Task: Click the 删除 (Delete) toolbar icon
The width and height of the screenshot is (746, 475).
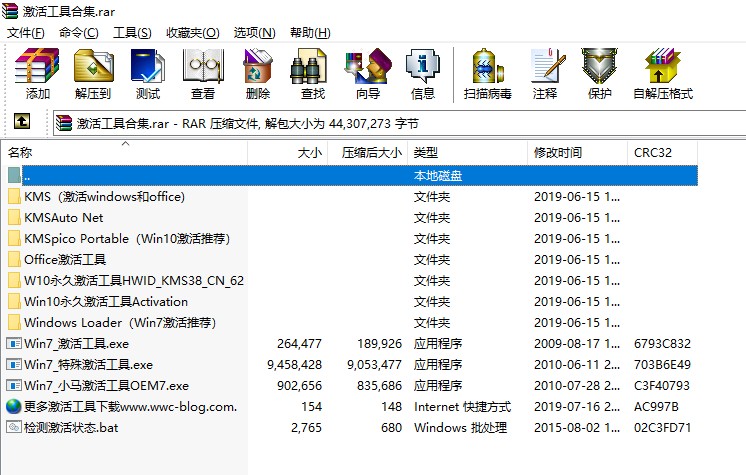Action: [x=257, y=66]
